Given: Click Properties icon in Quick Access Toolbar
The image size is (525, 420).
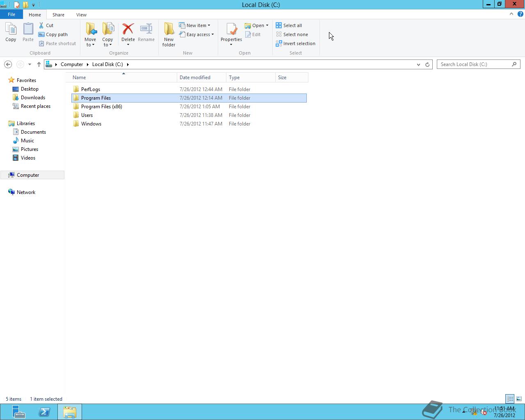Looking at the screenshot, I should (x=16, y=5).
